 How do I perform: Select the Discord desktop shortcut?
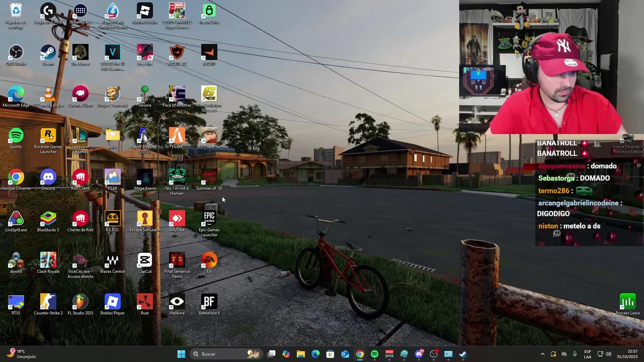point(48,180)
